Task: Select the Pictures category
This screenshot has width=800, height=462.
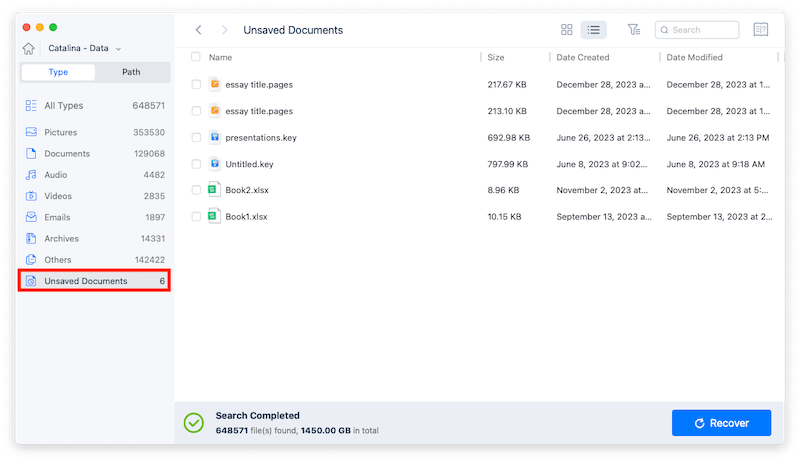Action: (x=94, y=132)
